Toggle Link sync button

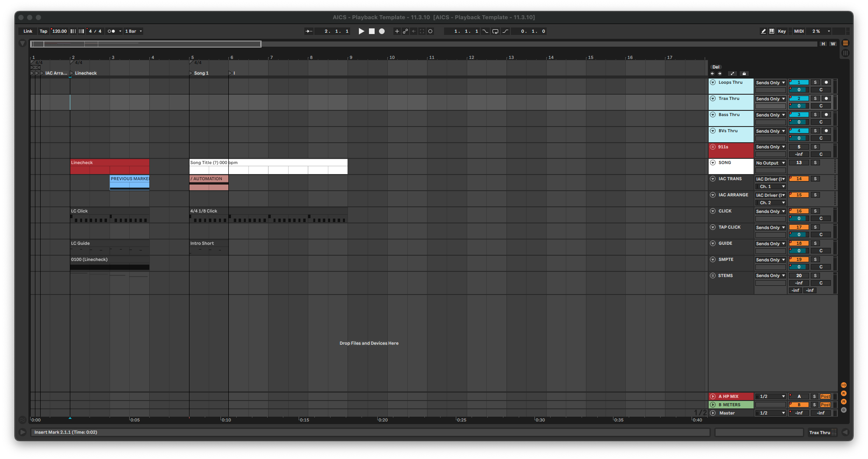[x=28, y=31]
